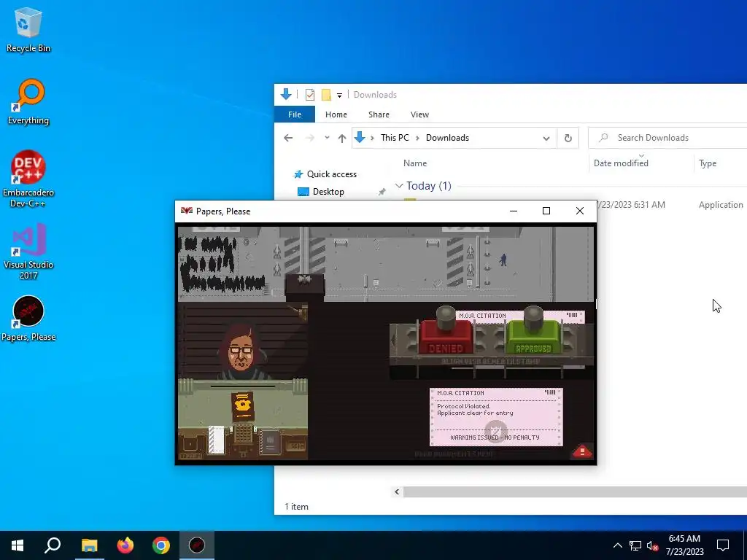The image size is (747, 560).
Task: Unpin Desktop using the pin icon
Action: point(382,192)
